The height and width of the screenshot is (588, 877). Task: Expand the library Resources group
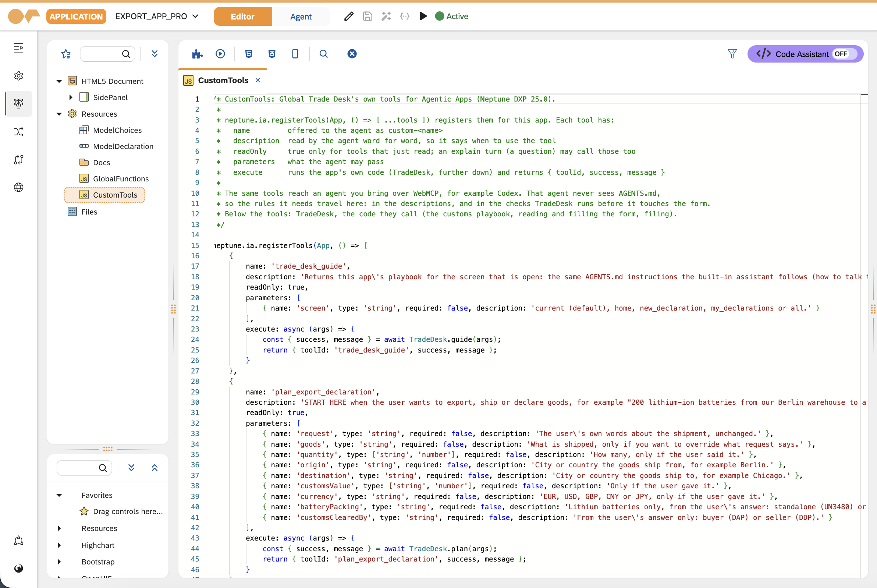[x=59, y=528]
